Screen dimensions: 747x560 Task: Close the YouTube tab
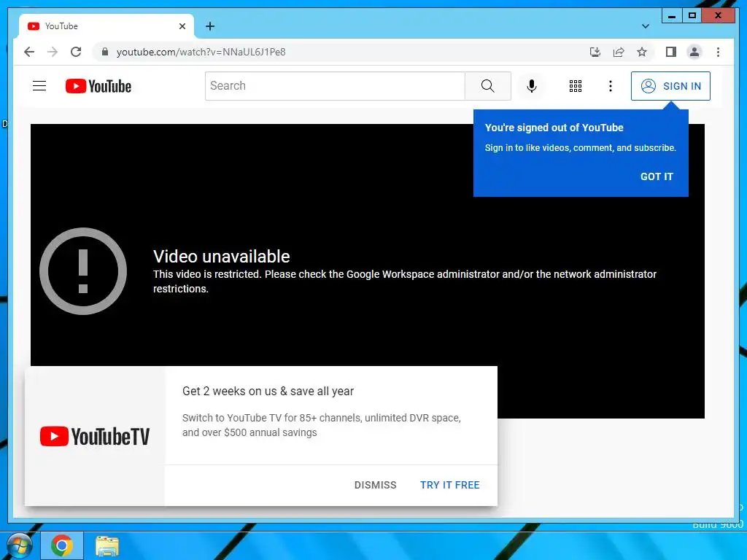182,26
